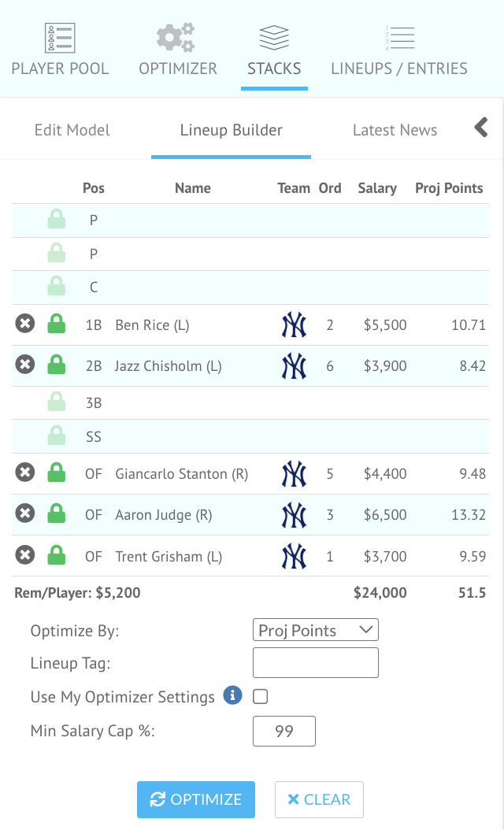Remove Aaron Judge using the X icon
The width and height of the screenshot is (504, 830).
pyautogui.click(x=25, y=515)
